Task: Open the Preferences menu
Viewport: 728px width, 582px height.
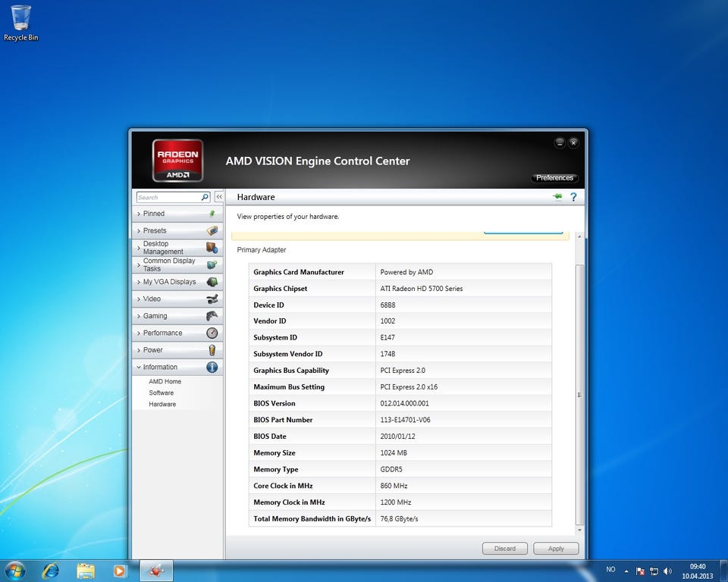Action: pos(554,178)
